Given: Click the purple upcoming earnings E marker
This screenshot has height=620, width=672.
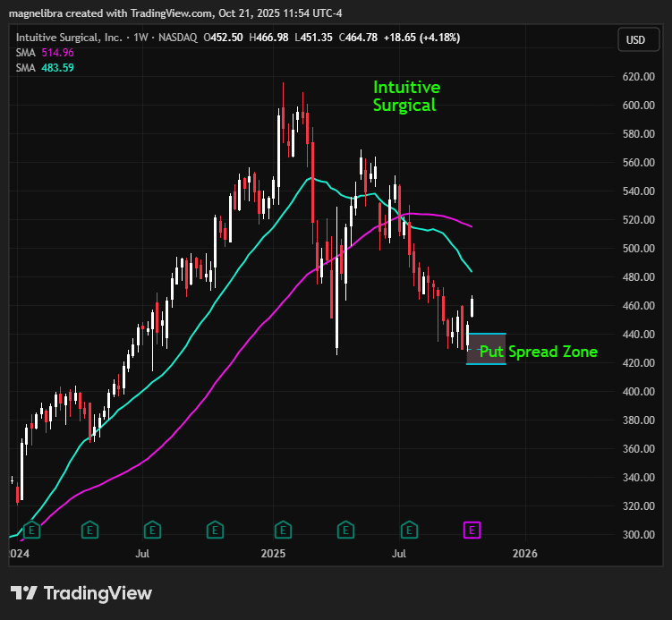Looking at the screenshot, I should [x=472, y=531].
